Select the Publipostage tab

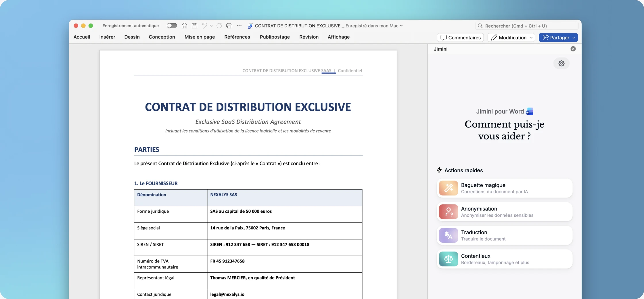click(x=275, y=37)
